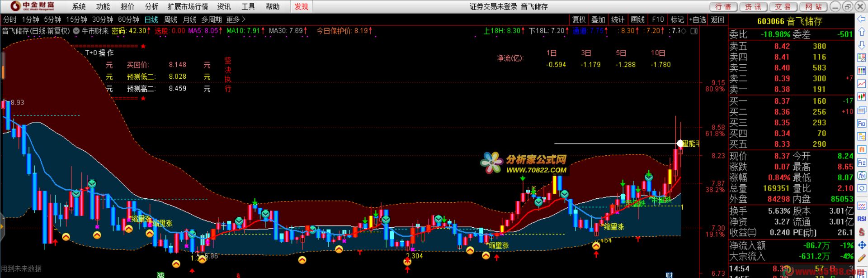Switch to 60分钟 period
The height and width of the screenshot is (278, 868).
point(128,19)
